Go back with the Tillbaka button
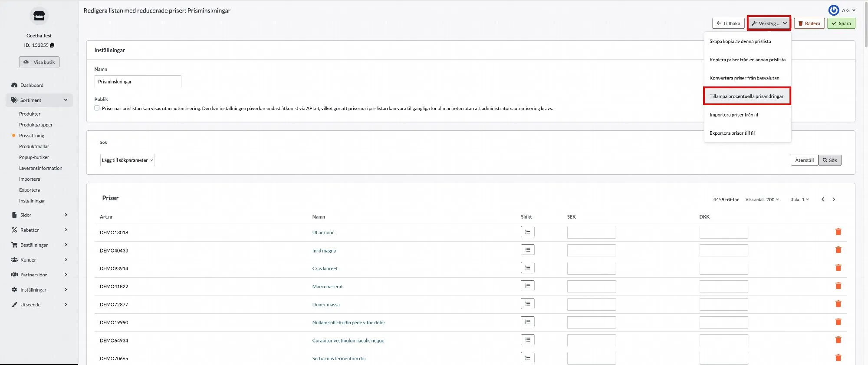Viewport: 868px width, 365px height. tap(728, 23)
